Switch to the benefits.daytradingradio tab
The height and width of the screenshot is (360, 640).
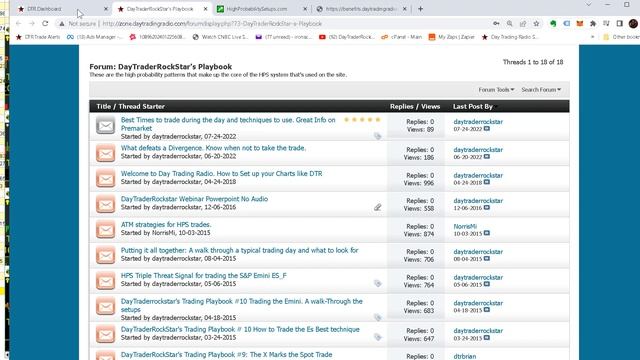tap(361, 9)
